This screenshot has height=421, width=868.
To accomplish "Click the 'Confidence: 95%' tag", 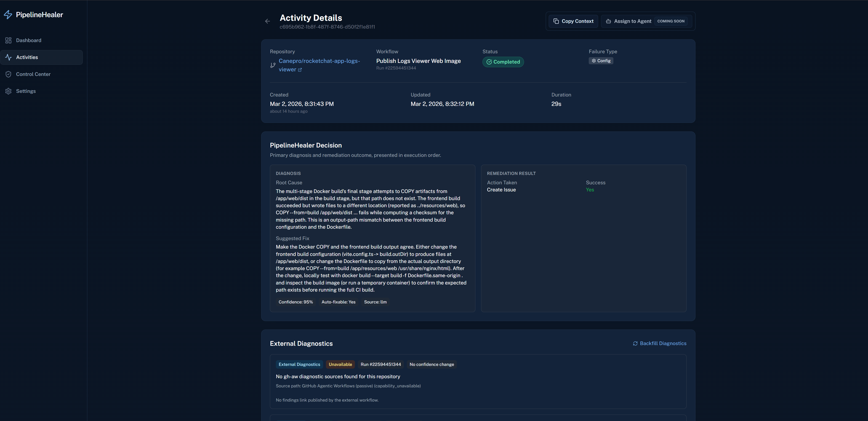I will pos(296,302).
